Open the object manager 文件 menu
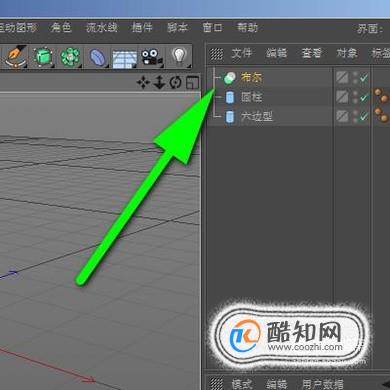Viewport: 390px width, 390px height. pyautogui.click(x=242, y=53)
